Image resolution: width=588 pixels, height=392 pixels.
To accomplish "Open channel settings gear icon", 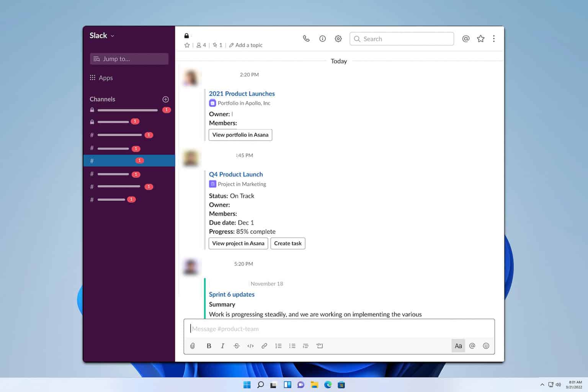I will click(x=338, y=39).
